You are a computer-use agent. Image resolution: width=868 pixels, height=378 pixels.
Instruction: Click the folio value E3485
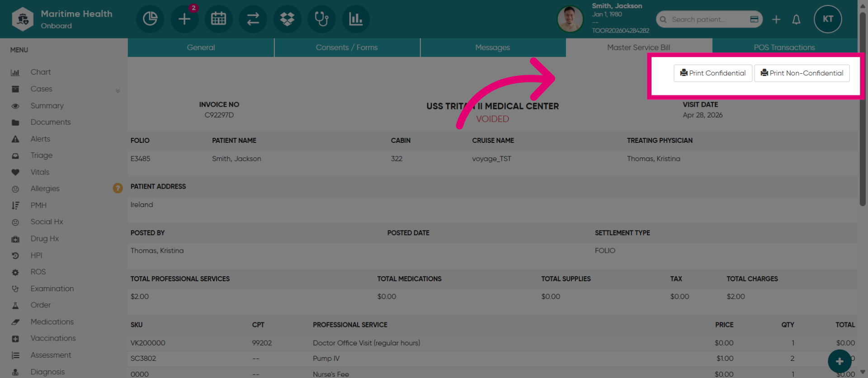point(141,159)
